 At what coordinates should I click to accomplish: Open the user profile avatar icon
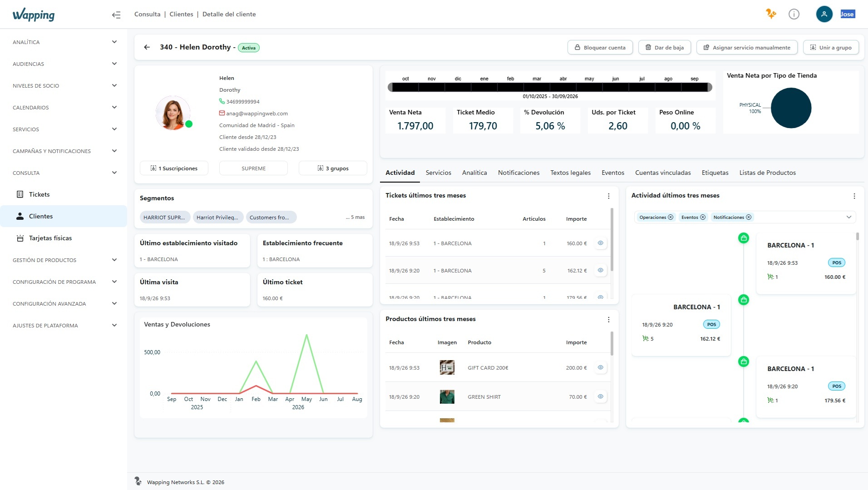click(824, 14)
